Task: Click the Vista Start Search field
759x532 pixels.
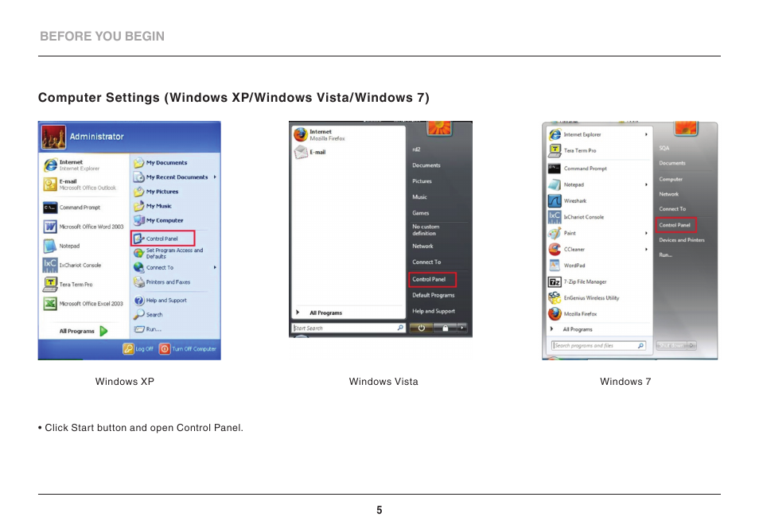Action: click(x=348, y=328)
